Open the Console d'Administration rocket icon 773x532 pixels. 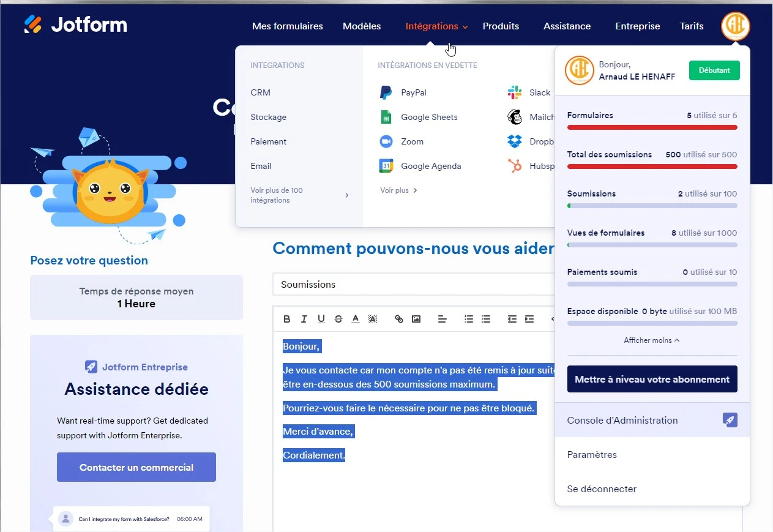730,420
